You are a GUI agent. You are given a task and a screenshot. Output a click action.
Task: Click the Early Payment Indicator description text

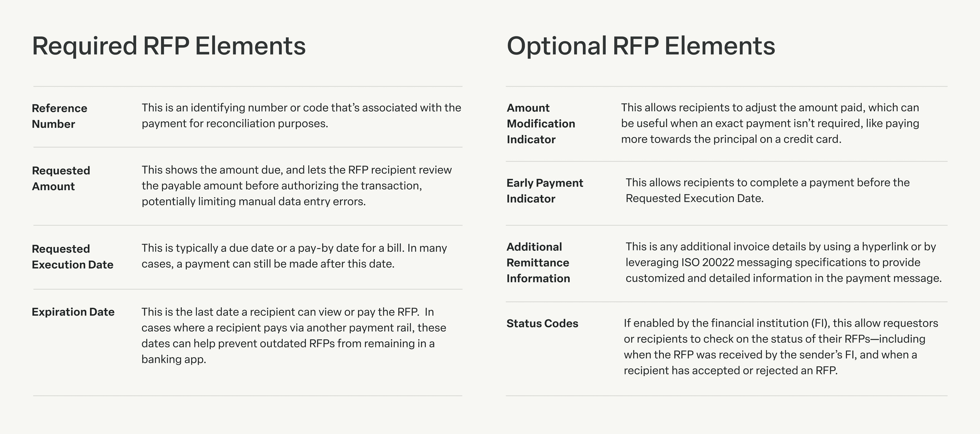click(767, 190)
